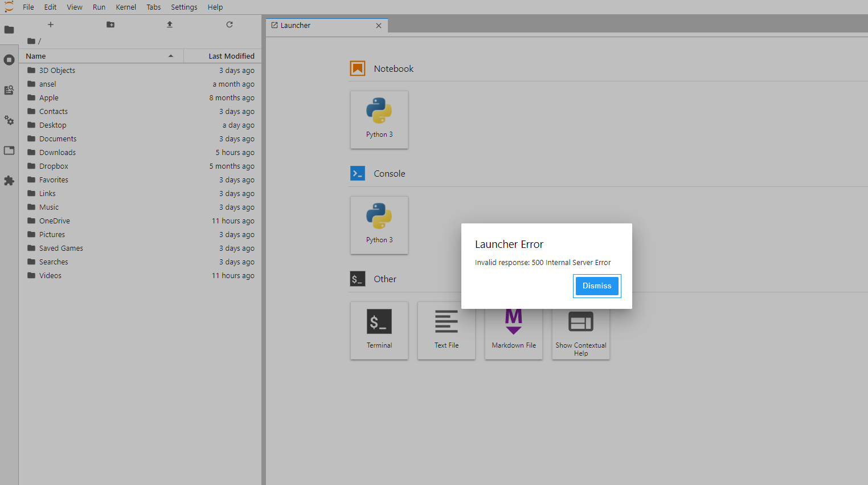The image size is (868, 485).
Task: Dismiss the Launcher Error dialog
Action: (x=596, y=286)
